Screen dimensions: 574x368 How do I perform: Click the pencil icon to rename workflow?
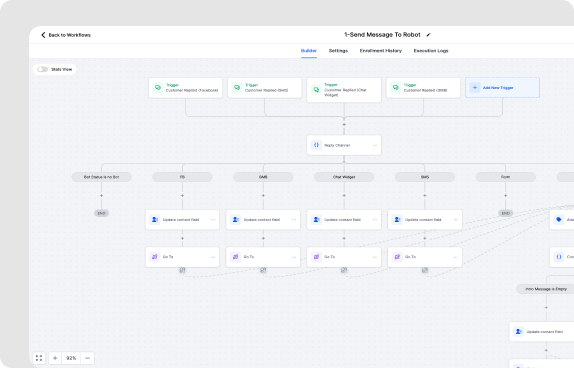tap(428, 35)
